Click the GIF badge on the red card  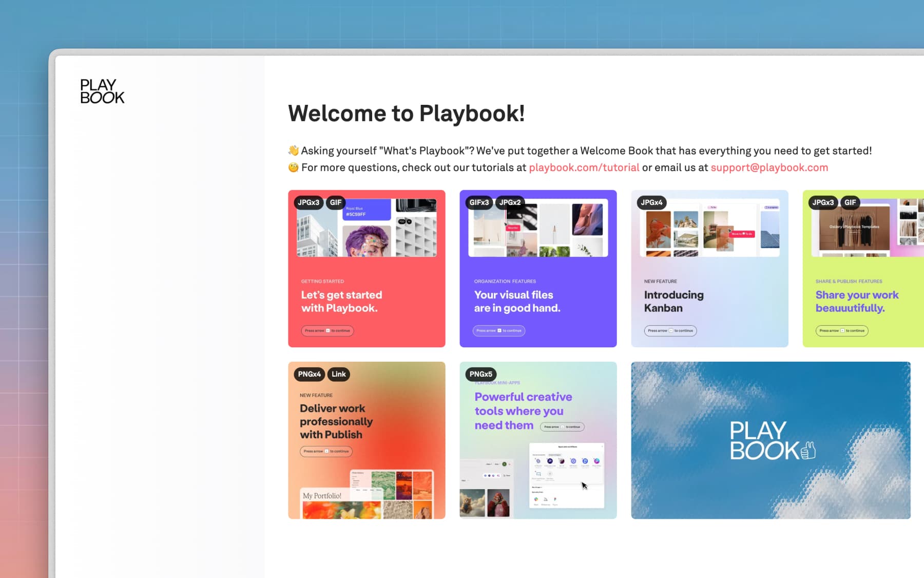click(x=336, y=202)
